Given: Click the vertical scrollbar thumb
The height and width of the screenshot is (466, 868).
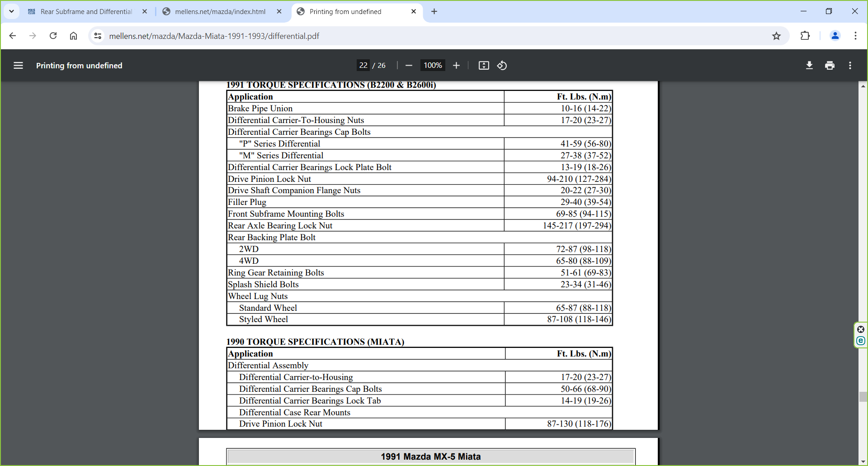Looking at the screenshot, I should point(863,397).
